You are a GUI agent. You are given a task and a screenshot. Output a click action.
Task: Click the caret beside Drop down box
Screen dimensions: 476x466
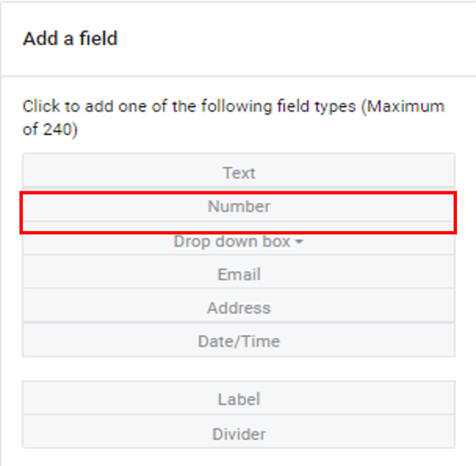299,243
